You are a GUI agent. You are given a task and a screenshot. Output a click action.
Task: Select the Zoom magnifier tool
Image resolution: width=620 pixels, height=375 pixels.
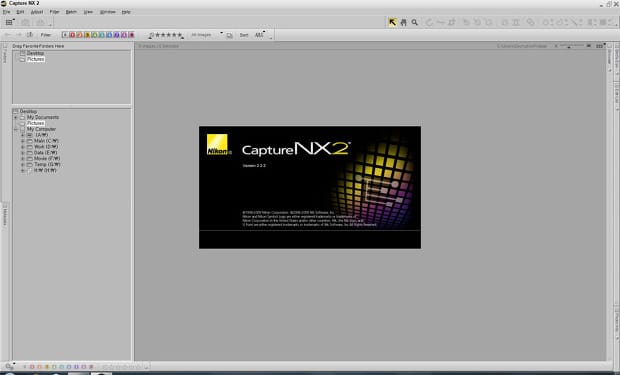[414, 23]
